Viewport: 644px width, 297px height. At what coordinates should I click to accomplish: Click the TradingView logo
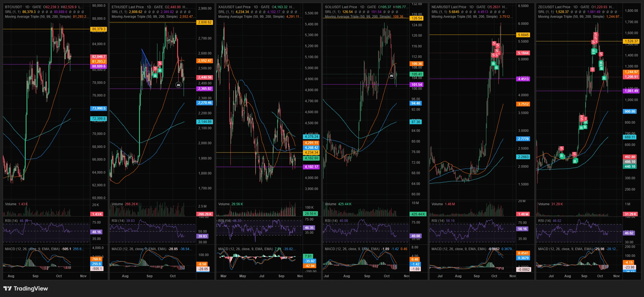click(x=26, y=289)
